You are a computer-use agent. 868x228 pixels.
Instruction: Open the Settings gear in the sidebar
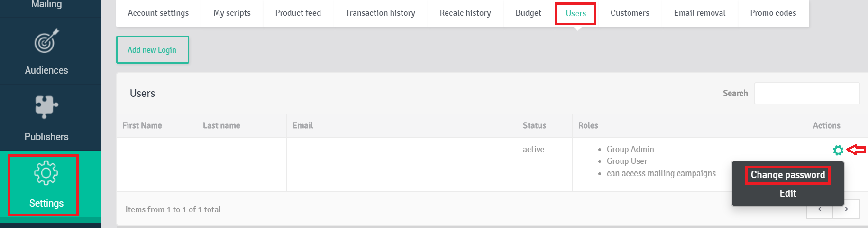(x=46, y=173)
